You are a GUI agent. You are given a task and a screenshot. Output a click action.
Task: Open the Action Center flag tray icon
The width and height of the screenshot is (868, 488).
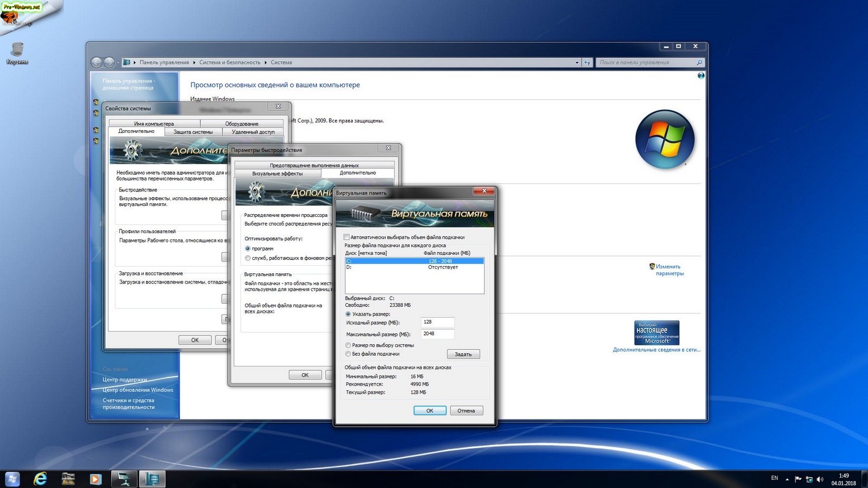(798, 479)
